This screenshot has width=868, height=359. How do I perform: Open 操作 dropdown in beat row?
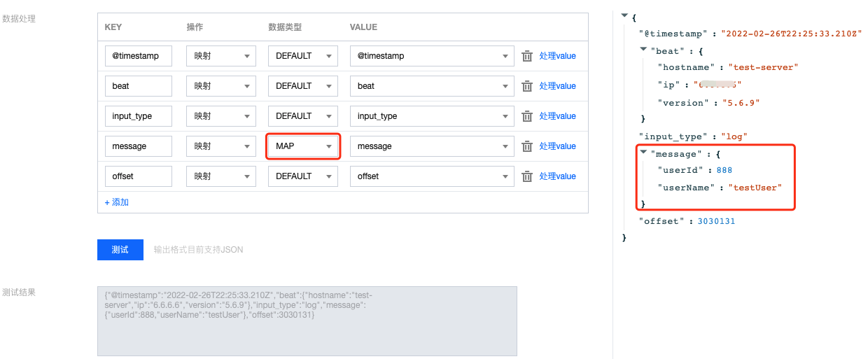pos(221,86)
